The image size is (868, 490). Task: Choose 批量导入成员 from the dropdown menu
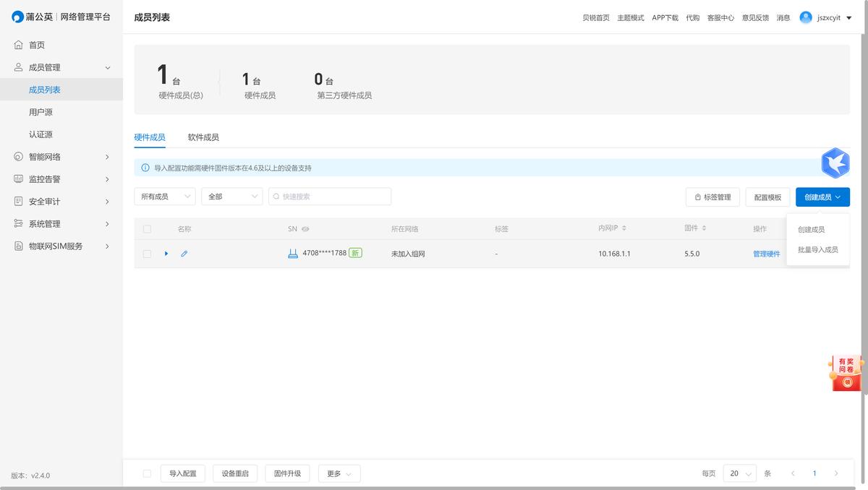coord(817,249)
